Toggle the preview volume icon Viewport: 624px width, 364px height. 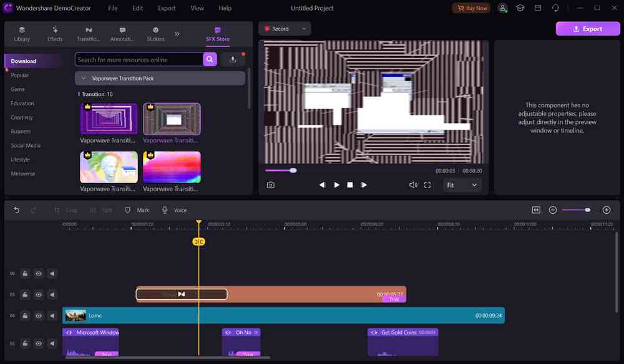point(413,184)
